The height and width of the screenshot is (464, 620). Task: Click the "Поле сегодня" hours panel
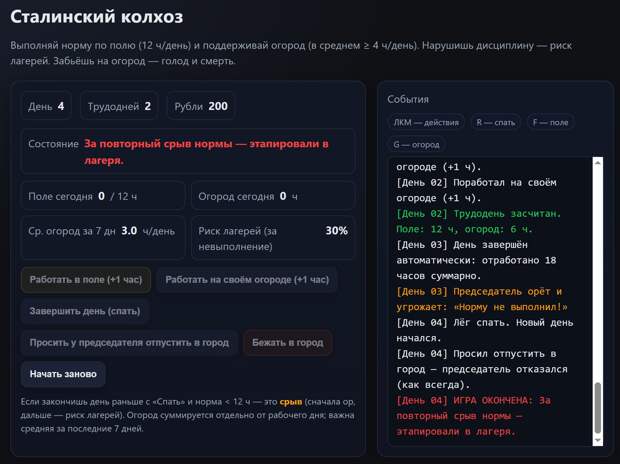[x=103, y=196]
